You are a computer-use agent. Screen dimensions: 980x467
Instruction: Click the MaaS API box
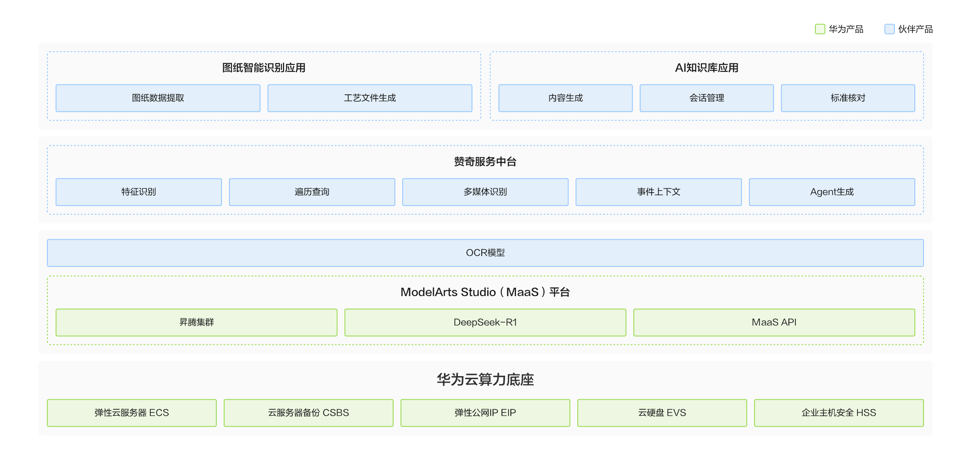pos(774,322)
